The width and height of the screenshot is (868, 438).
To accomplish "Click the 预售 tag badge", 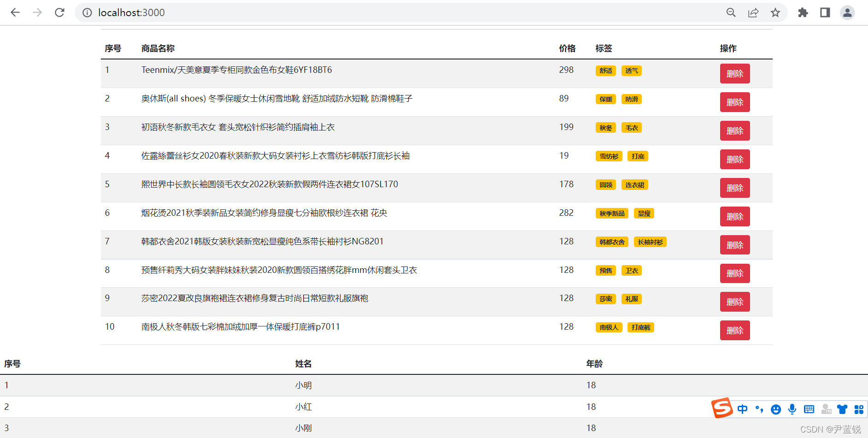I will click(x=606, y=271).
